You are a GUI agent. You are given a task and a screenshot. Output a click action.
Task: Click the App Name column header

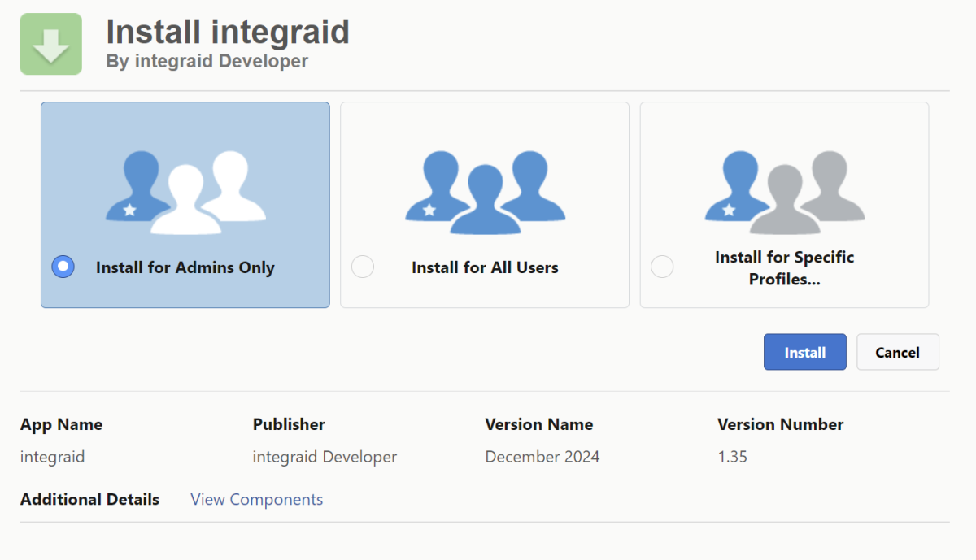click(x=61, y=424)
